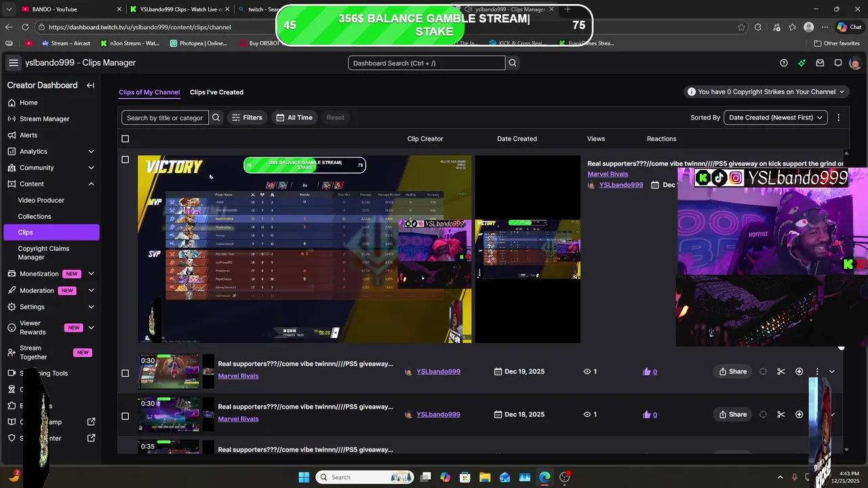Edit Dec 19 clip with scissors icon

pos(781,371)
